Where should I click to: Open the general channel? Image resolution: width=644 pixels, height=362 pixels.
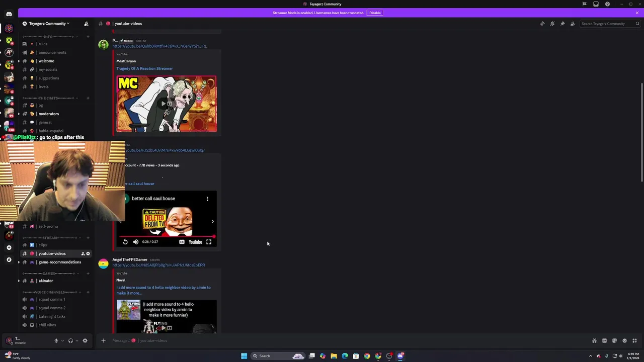[55, 122]
